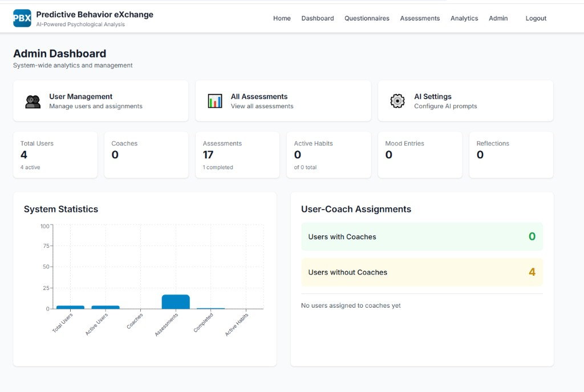Click the 'of 0 total' text
This screenshot has height=392, width=584.
tap(305, 168)
